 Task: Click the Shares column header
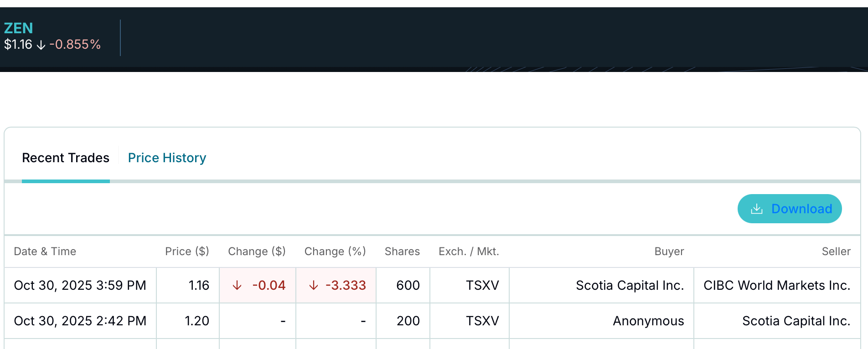tap(402, 251)
